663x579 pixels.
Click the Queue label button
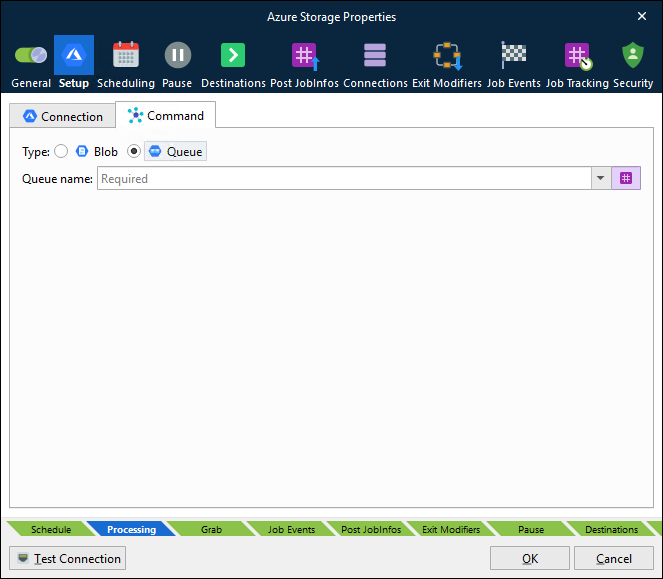tap(175, 151)
